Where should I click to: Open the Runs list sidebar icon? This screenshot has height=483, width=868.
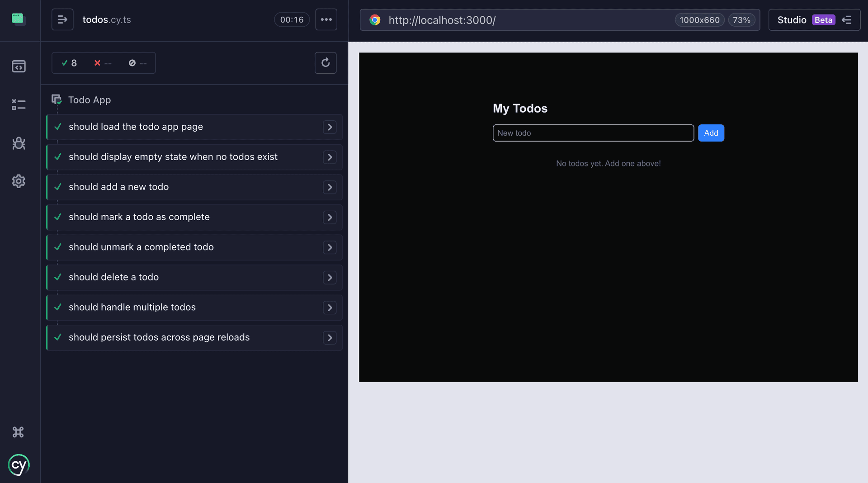click(19, 104)
